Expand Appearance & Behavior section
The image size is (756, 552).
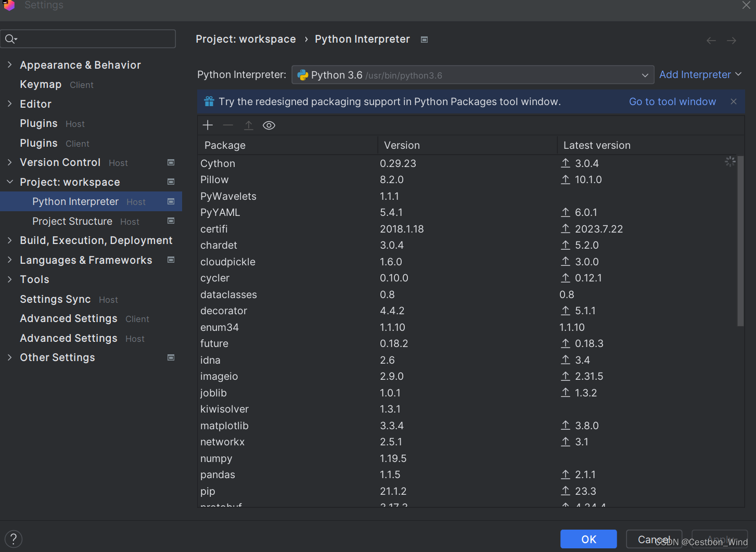[x=9, y=65]
